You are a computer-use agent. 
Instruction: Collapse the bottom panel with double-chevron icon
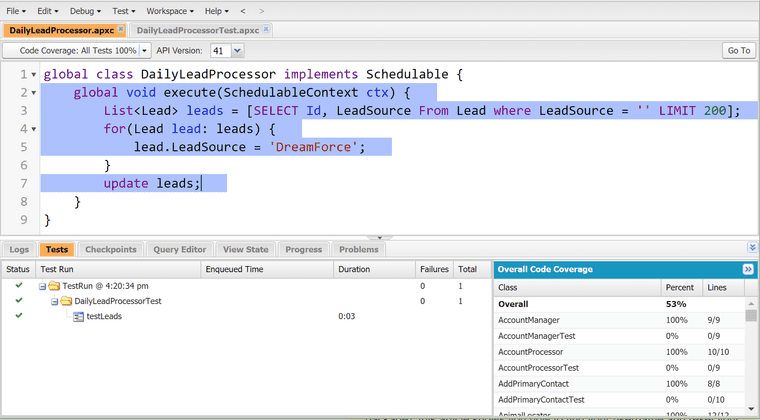point(752,248)
